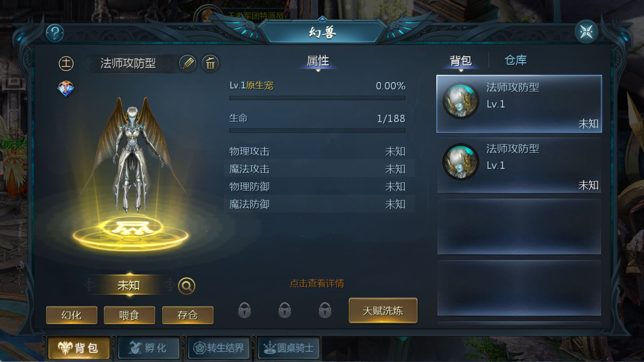This screenshot has height=362, width=644.
Task: Click the 幻化 button
Action: pos(72,315)
